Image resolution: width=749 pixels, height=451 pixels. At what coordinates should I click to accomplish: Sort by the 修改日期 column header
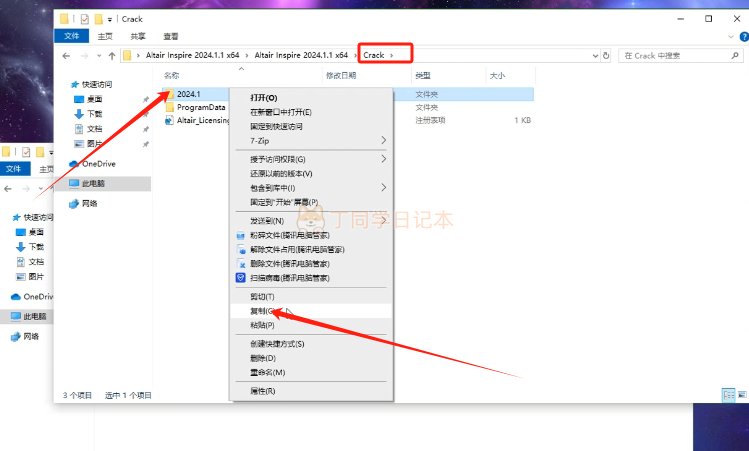[x=341, y=75]
